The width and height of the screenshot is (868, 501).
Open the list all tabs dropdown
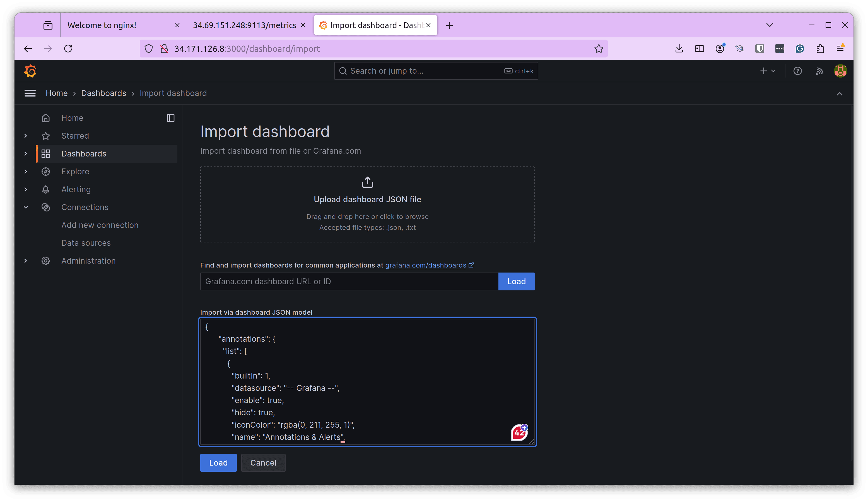(770, 25)
